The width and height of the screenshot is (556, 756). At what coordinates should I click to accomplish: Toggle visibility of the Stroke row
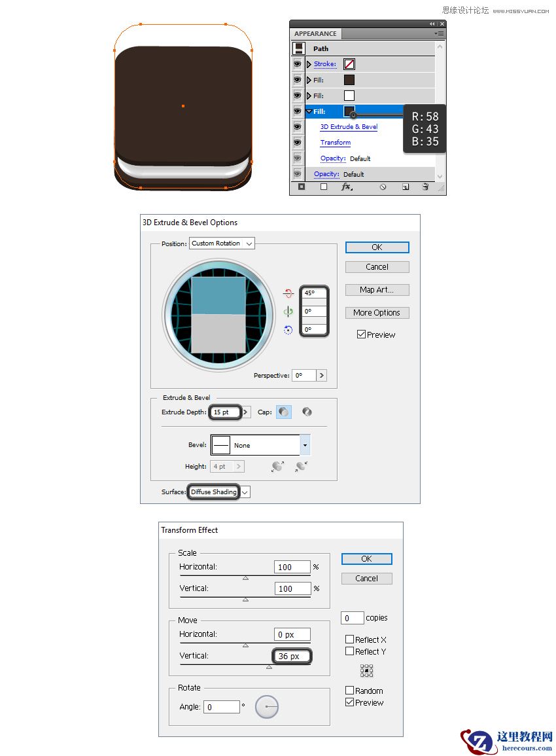click(297, 64)
